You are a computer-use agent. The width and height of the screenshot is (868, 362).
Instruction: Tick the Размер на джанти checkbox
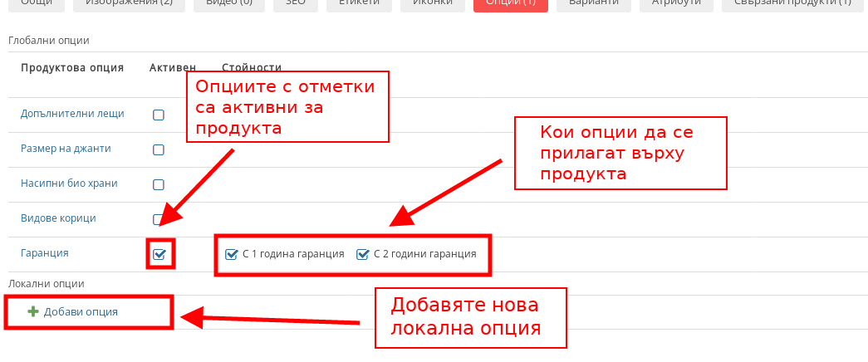(x=159, y=150)
